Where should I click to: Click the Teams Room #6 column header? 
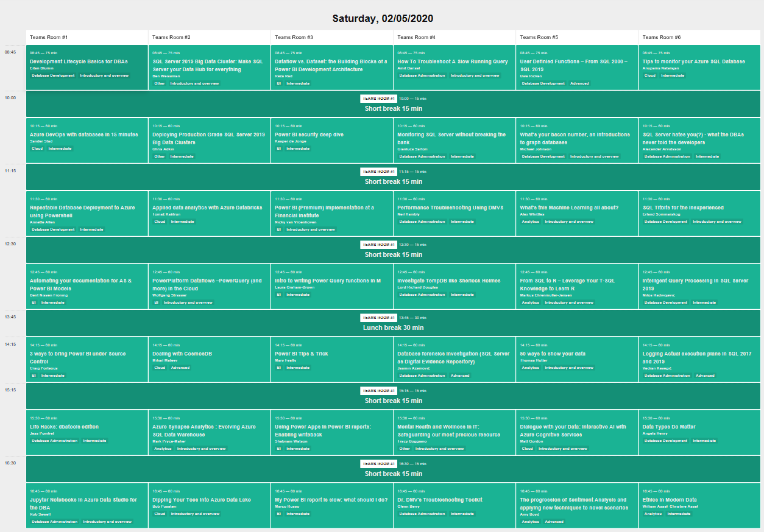pos(699,37)
